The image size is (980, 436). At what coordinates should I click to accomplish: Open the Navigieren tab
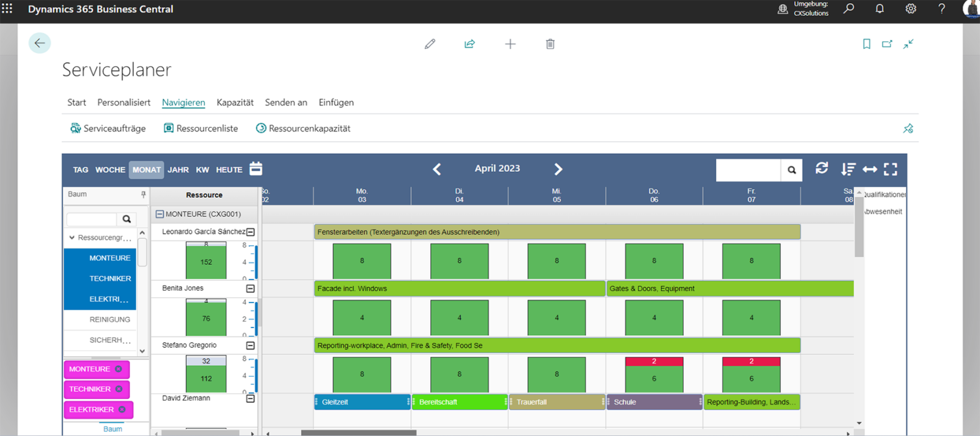pyautogui.click(x=184, y=102)
